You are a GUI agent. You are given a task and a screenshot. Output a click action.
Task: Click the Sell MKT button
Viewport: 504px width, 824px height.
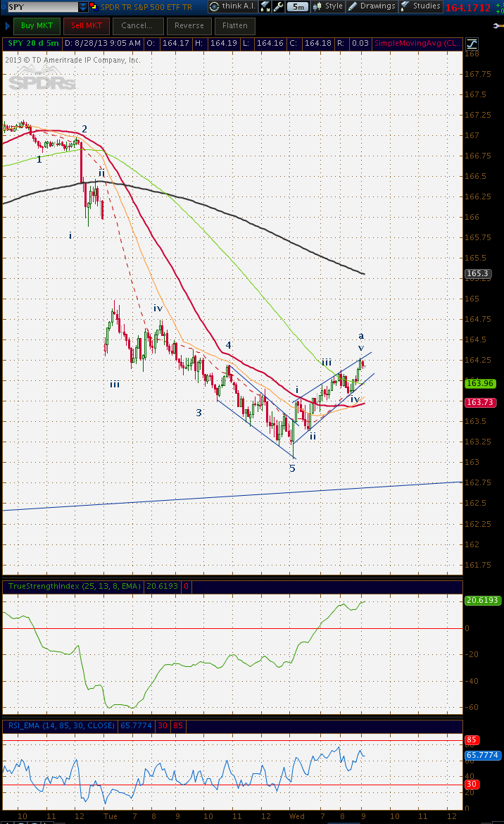tap(87, 26)
